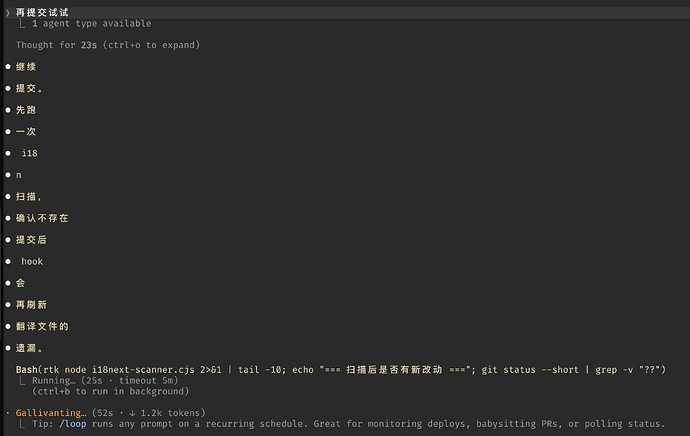The image size is (690, 436).
Task: Click the 确认不存在 line
Action: pyautogui.click(x=42, y=218)
